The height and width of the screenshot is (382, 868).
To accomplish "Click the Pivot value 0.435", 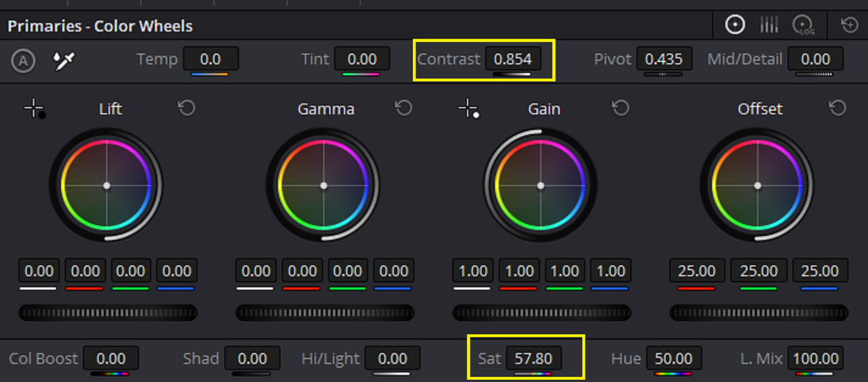I will click(x=664, y=59).
